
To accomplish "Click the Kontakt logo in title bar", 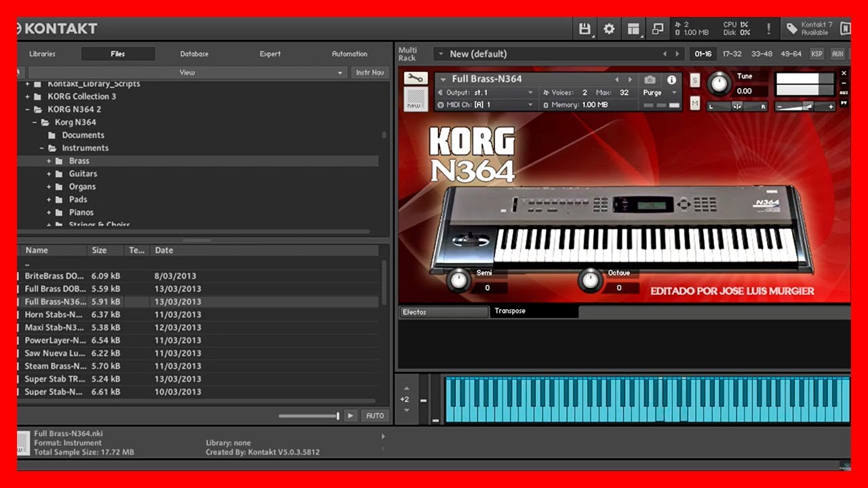I will [56, 28].
